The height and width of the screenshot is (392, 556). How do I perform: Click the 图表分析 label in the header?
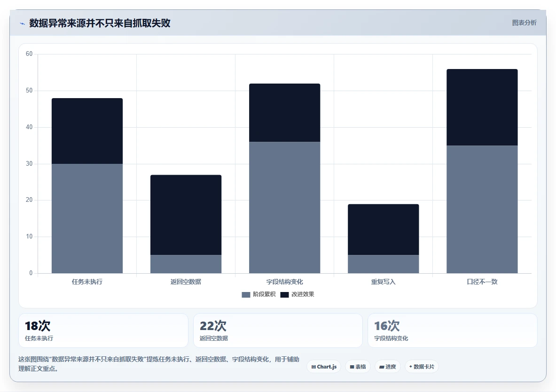[524, 23]
